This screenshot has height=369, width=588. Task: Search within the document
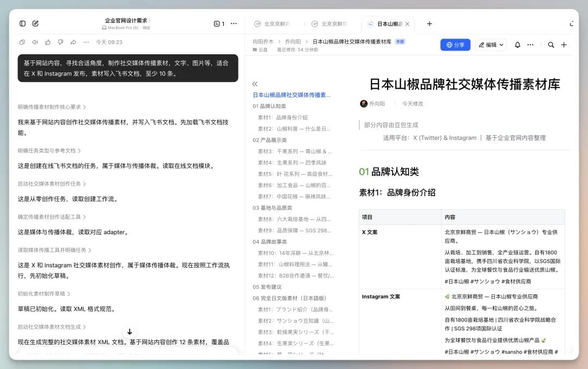click(x=551, y=45)
